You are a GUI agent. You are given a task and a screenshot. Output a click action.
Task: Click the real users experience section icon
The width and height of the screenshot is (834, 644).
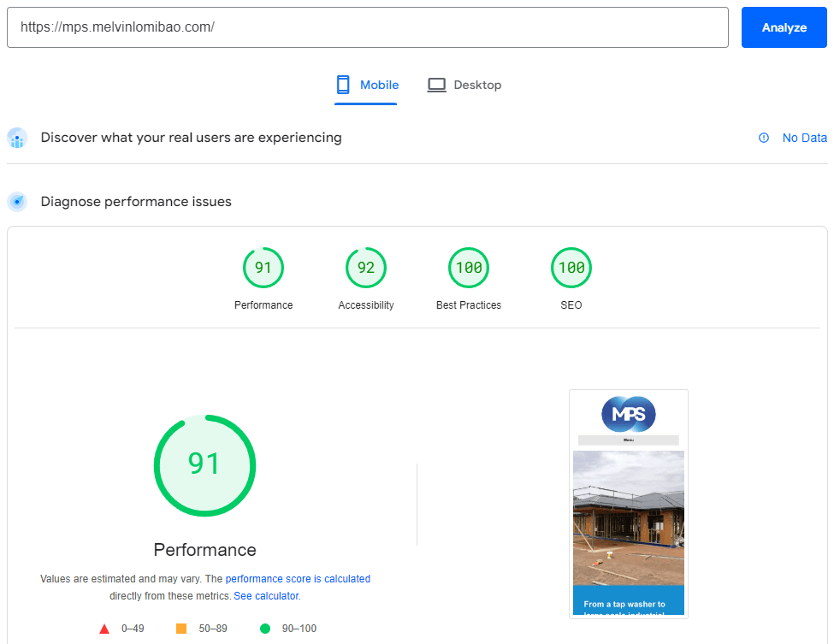pyautogui.click(x=17, y=138)
